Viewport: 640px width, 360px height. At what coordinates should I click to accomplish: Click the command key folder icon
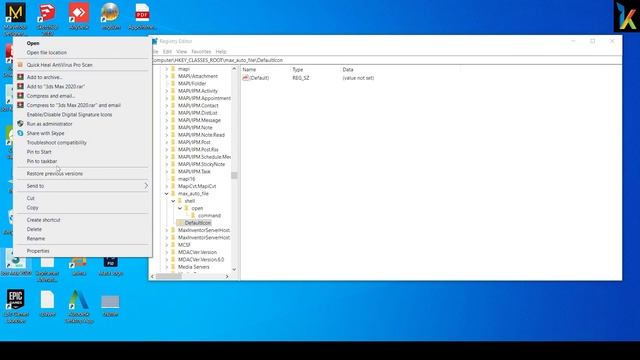[x=193, y=216]
